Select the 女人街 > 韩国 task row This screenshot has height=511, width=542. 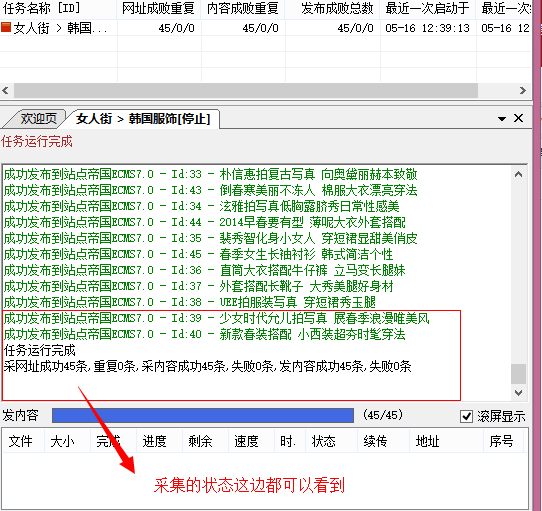[265, 28]
